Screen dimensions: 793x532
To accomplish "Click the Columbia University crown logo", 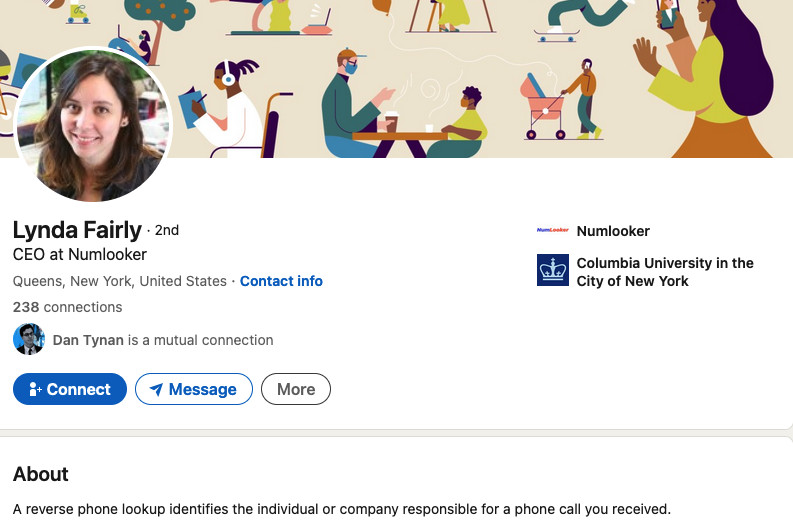I will [x=553, y=270].
